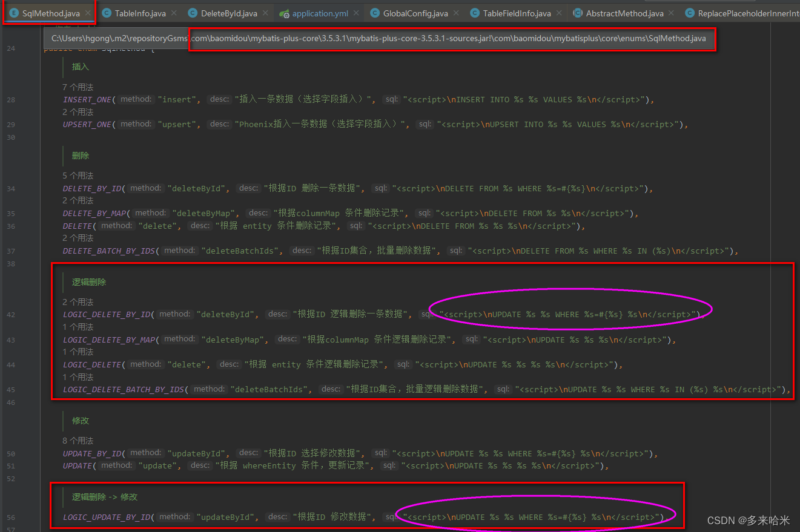Click the class icon on TableInfo.java tab
The width and height of the screenshot is (800, 532).
107,13
